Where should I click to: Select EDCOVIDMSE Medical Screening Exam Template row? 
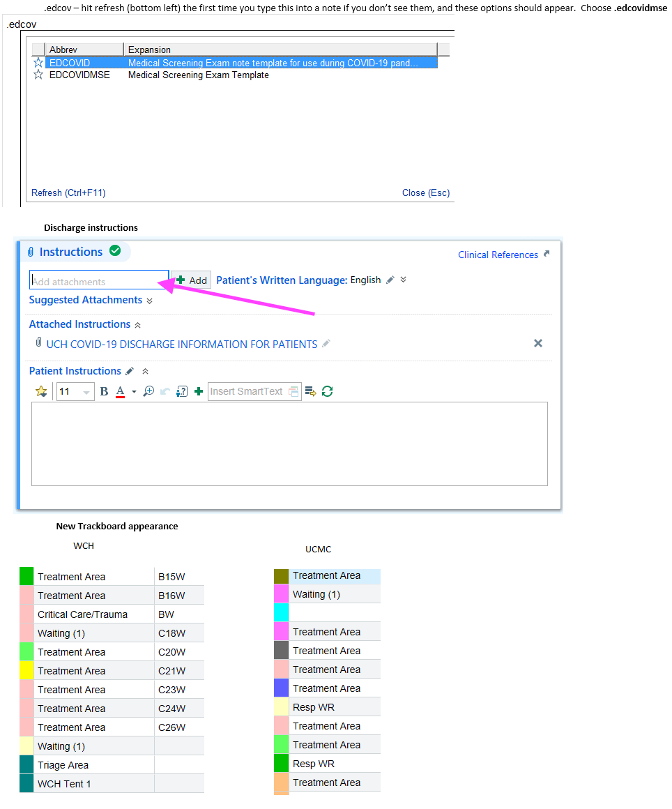(198, 75)
